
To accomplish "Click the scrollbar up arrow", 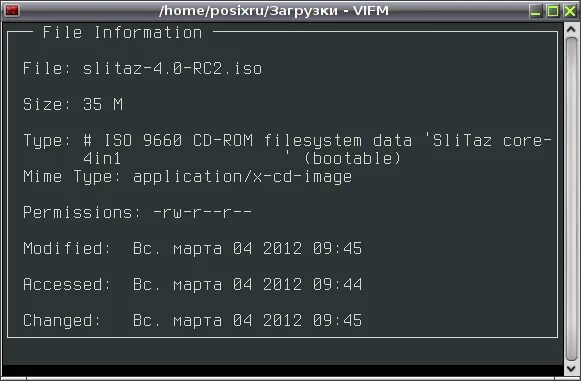I will click(x=571, y=29).
